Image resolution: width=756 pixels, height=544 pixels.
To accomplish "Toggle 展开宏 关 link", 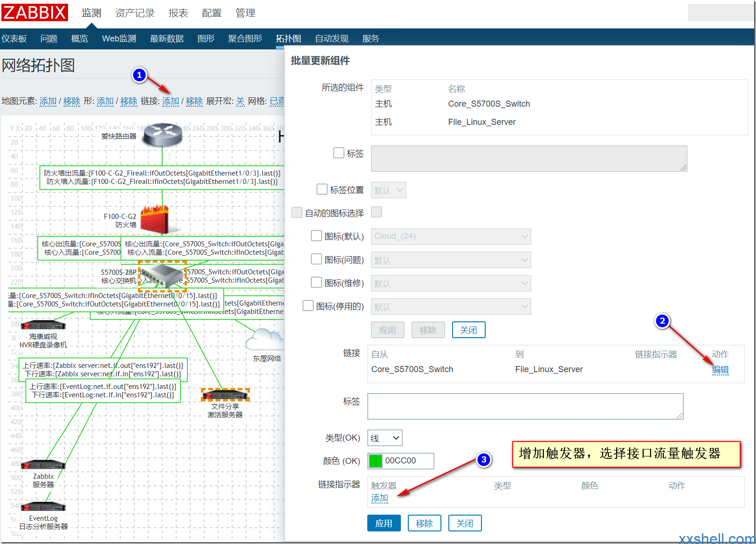I will pyautogui.click(x=241, y=101).
